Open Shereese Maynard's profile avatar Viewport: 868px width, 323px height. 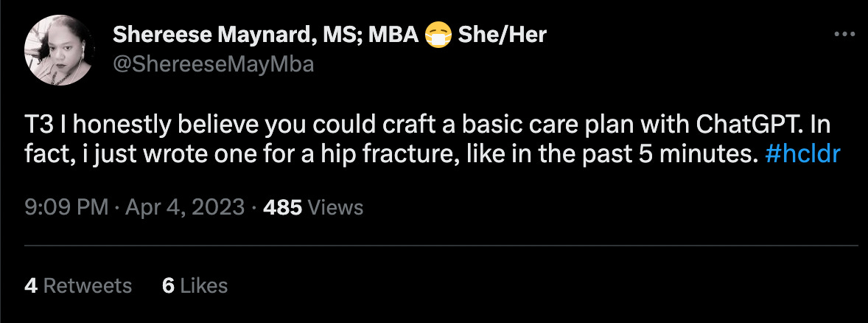60,50
